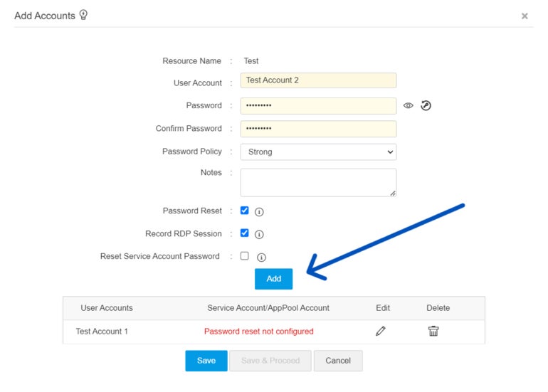Uncheck the Record RDP Session checkbox

[x=245, y=233]
